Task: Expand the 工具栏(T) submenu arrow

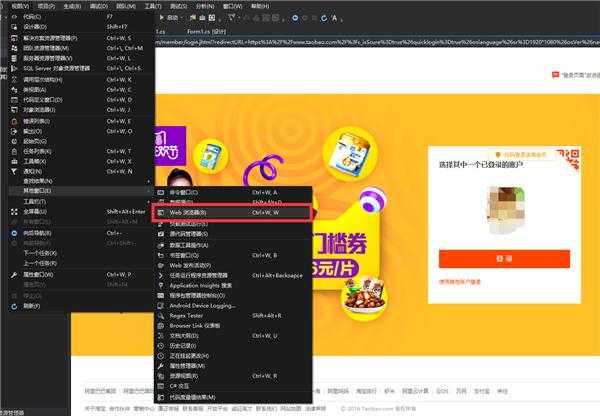Action: 149,202
